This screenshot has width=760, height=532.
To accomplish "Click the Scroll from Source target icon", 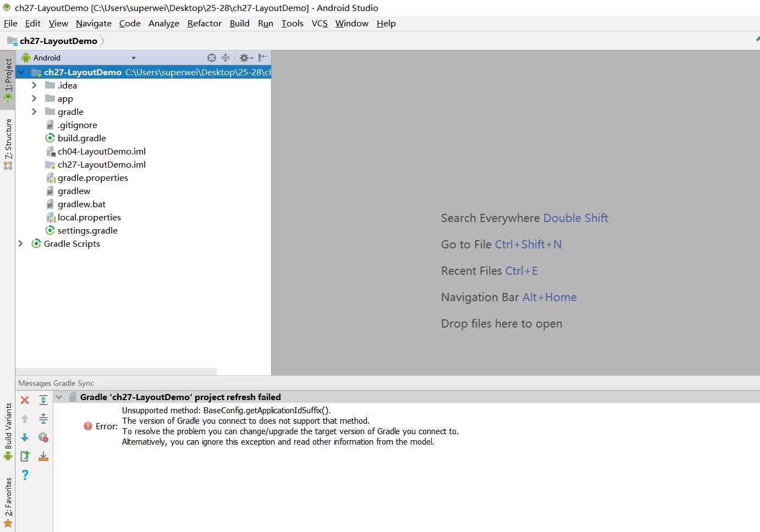I will 212,58.
